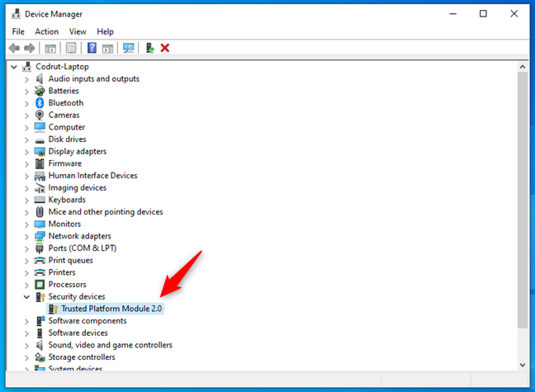The width and height of the screenshot is (535, 392).
Task: Click the Bluetooth category icon
Action: (40, 102)
